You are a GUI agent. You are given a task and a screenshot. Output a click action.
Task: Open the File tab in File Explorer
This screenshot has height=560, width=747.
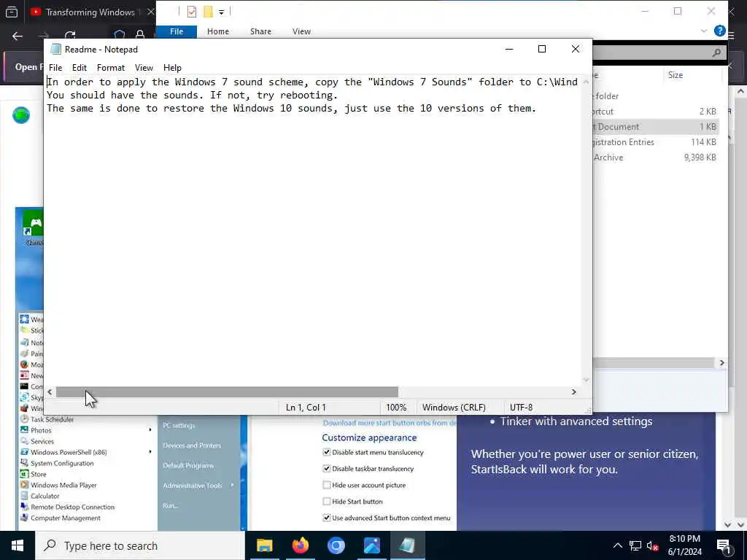[x=177, y=31]
